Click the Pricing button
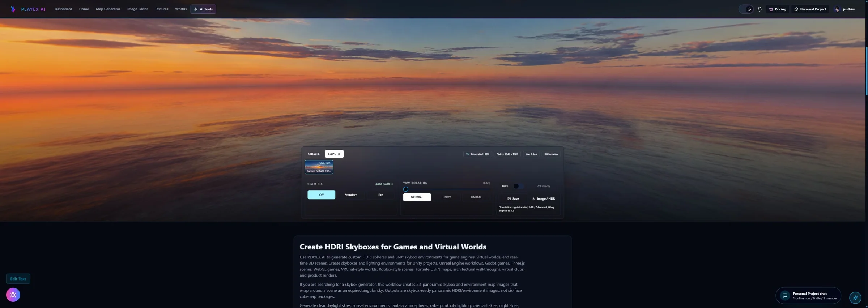Viewport: 868px width, 308px height. tap(778, 9)
